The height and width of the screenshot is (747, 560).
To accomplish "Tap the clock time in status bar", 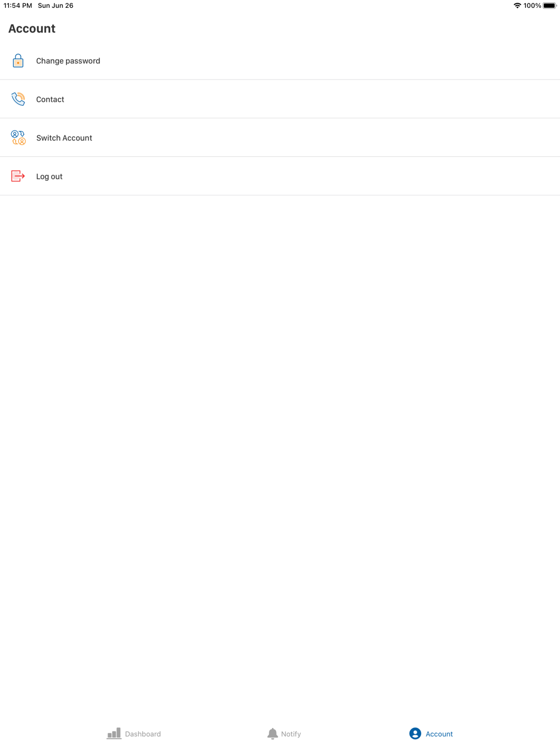I will tap(18, 6).
